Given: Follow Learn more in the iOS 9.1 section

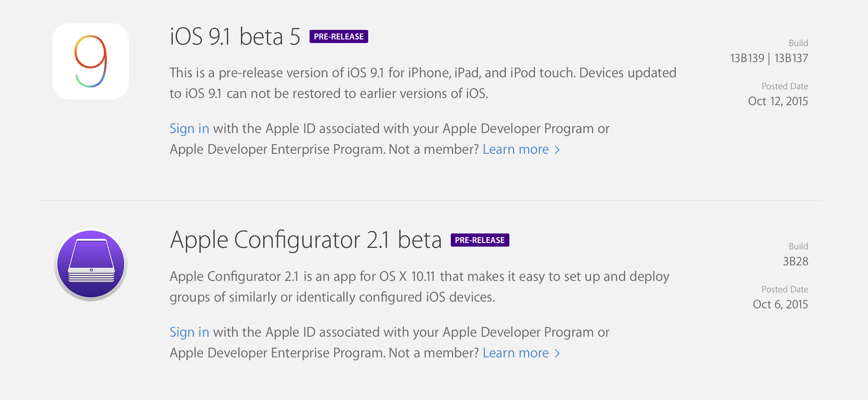Looking at the screenshot, I should tap(515, 149).
